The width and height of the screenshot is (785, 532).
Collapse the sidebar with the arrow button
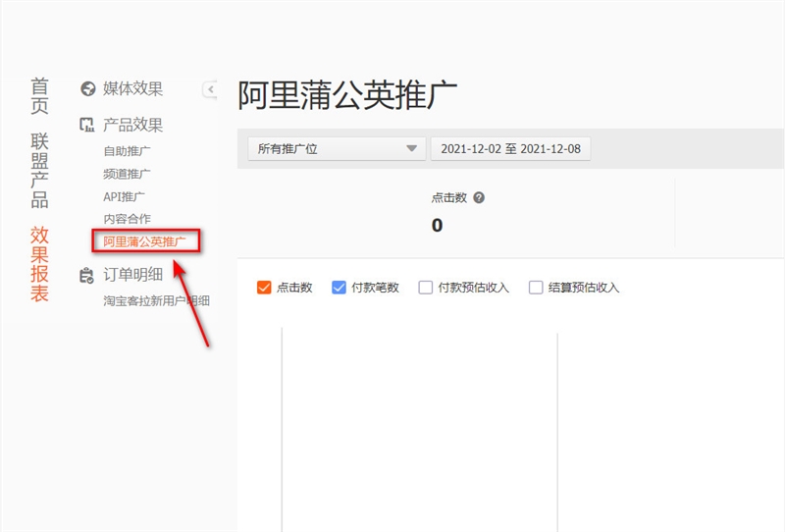coord(210,89)
